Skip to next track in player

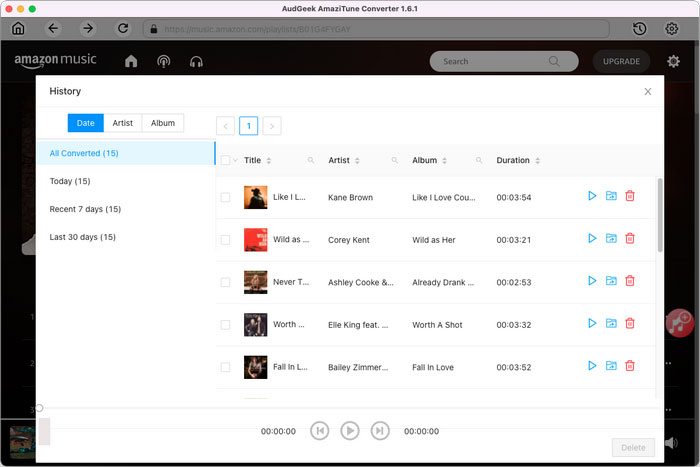[380, 431]
